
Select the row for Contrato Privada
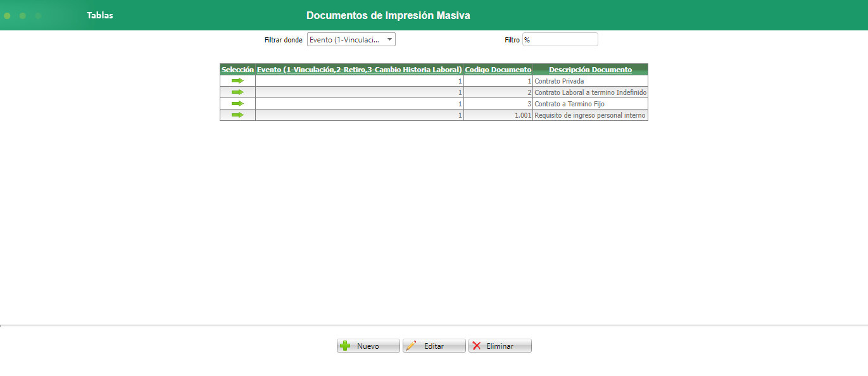pos(237,80)
